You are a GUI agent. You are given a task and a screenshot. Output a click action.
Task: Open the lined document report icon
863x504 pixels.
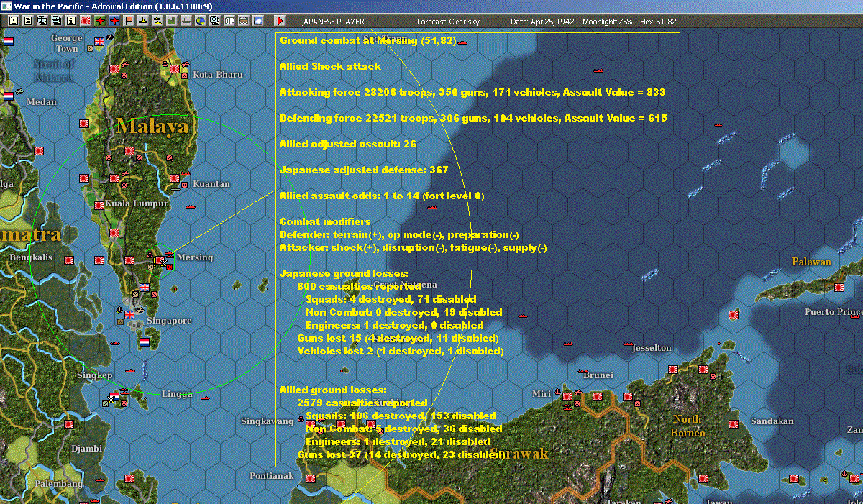point(28,21)
